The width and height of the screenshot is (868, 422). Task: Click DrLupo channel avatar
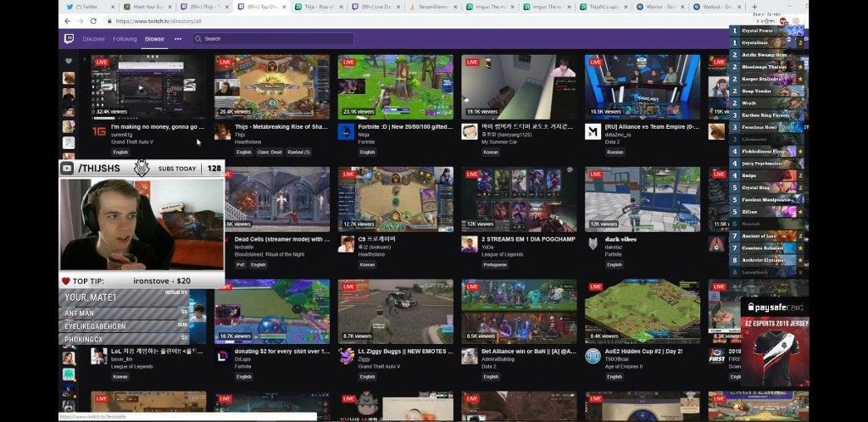click(223, 356)
